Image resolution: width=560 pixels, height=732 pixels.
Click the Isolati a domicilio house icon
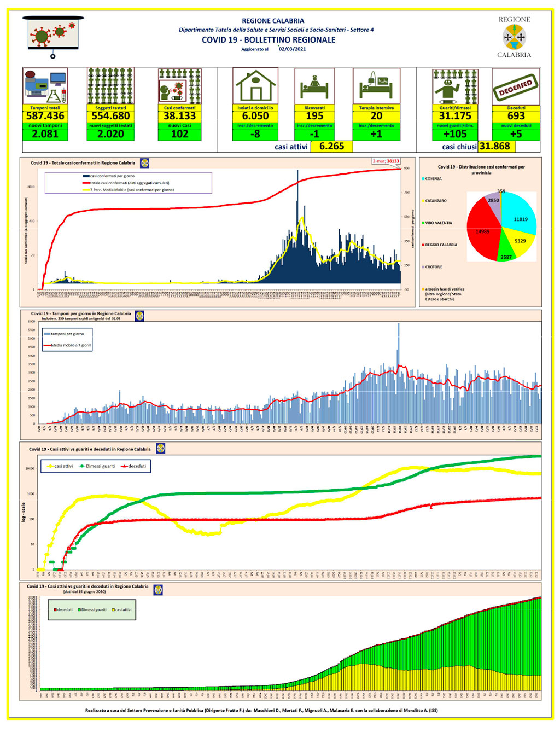pyautogui.click(x=255, y=86)
